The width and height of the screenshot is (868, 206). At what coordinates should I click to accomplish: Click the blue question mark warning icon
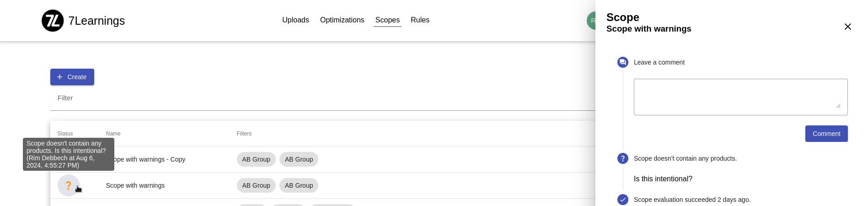pyautogui.click(x=623, y=158)
